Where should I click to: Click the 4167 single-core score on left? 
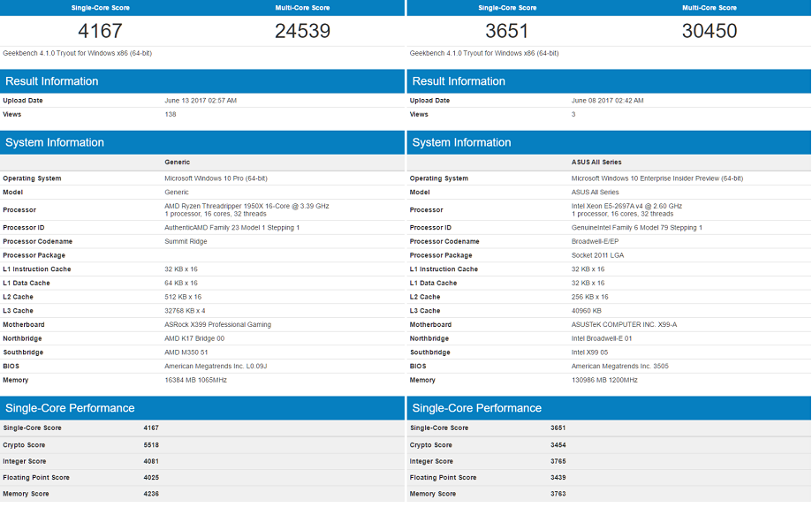tap(100, 31)
